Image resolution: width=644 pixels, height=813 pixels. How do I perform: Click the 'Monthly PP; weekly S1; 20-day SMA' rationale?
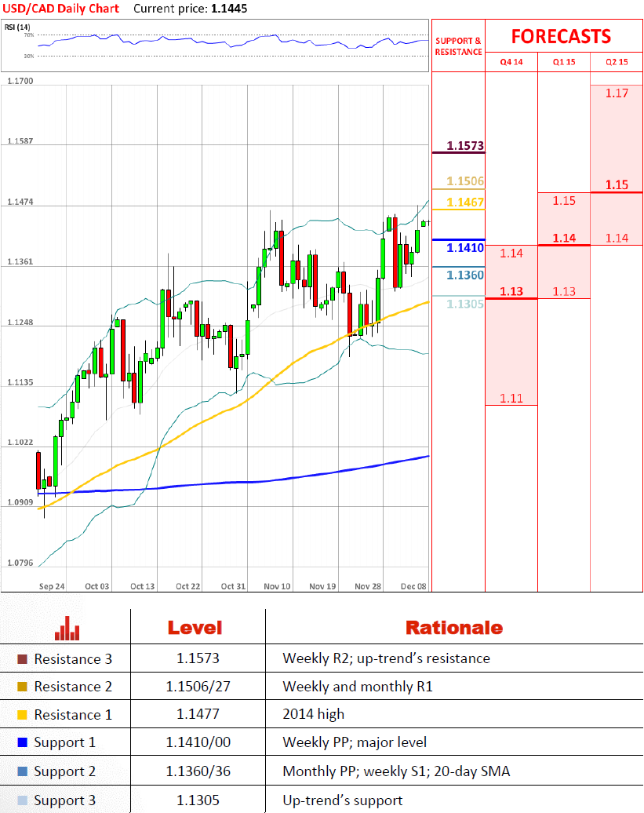(396, 771)
